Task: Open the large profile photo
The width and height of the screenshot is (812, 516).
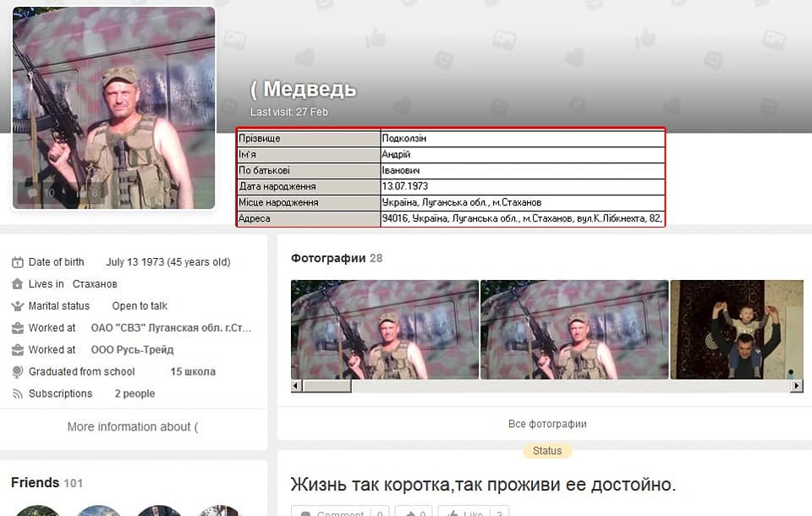Action: (114, 107)
